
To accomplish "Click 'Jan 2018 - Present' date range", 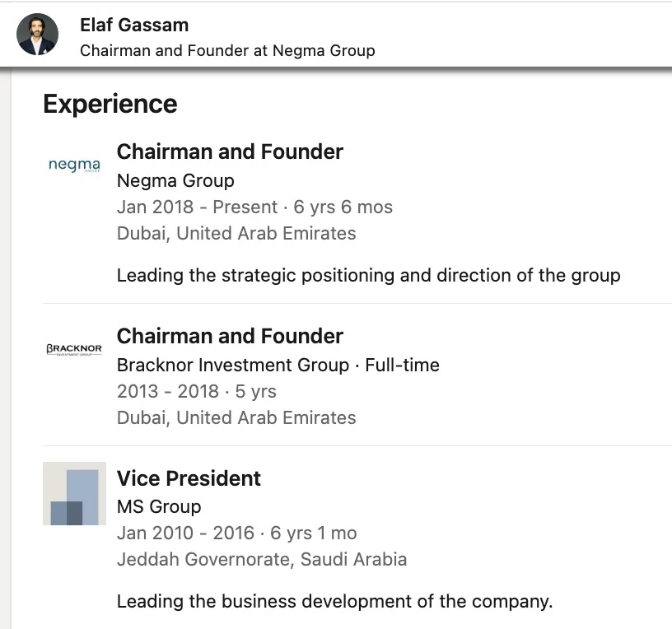I will (x=197, y=207).
